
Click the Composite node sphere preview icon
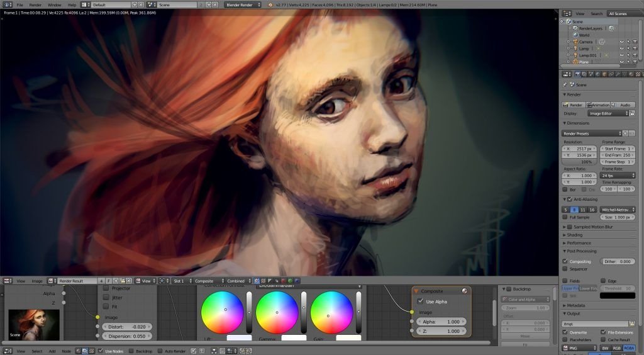coord(465,291)
